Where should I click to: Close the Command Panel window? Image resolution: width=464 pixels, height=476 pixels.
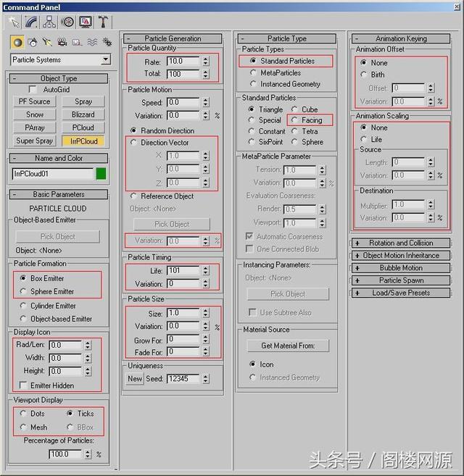pos(457,7)
